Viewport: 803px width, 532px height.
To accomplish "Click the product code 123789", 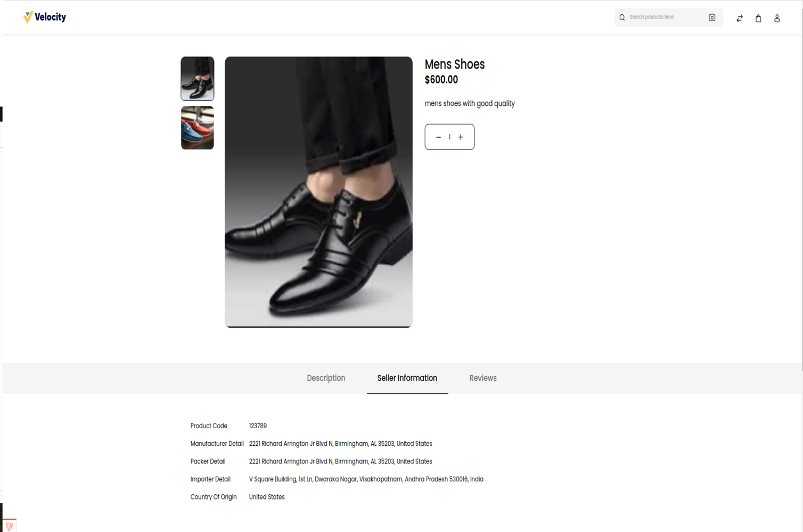I will click(258, 426).
